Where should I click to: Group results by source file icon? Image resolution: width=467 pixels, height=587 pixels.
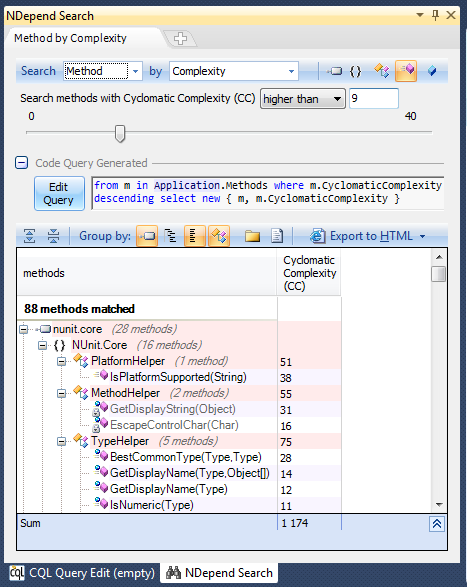coord(277,236)
